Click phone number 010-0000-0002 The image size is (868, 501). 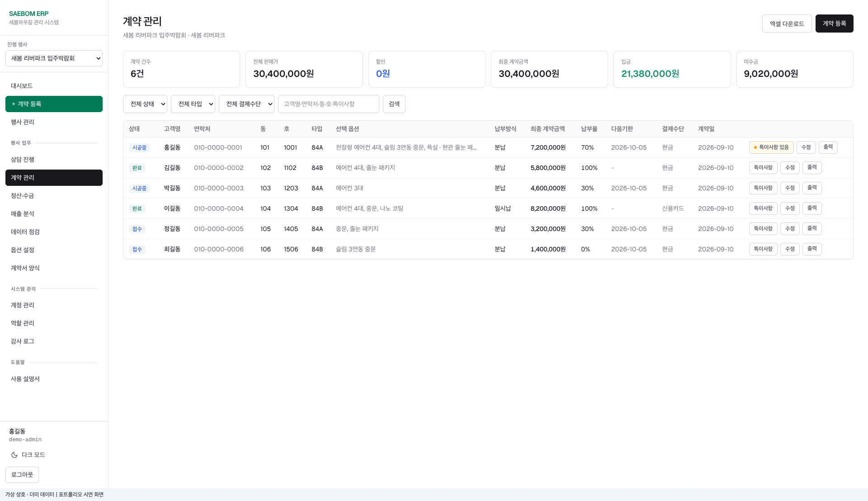pyautogui.click(x=219, y=168)
